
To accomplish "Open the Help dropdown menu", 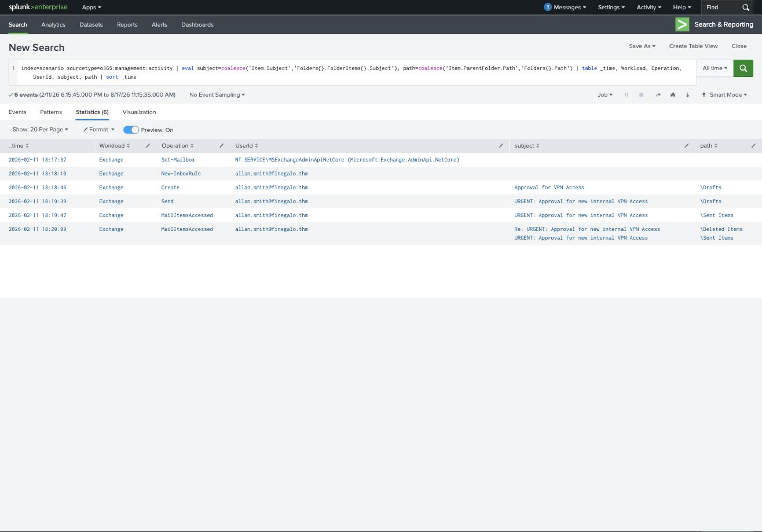I will (x=682, y=8).
